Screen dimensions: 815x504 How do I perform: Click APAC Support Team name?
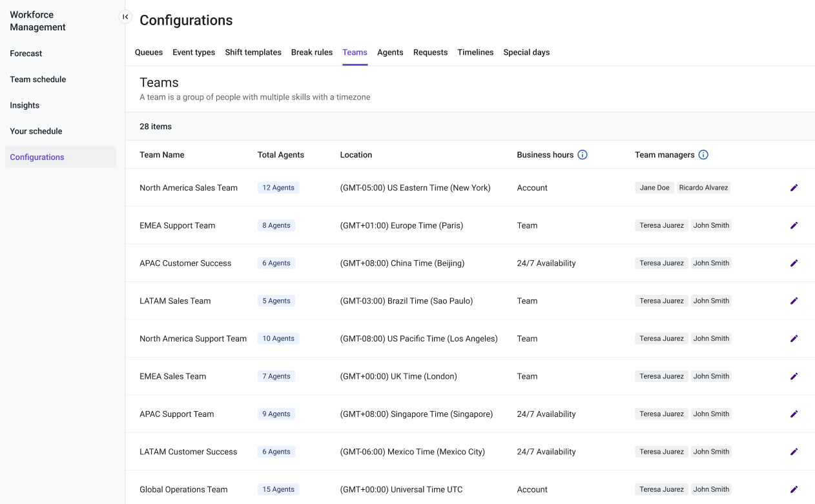[x=177, y=414]
